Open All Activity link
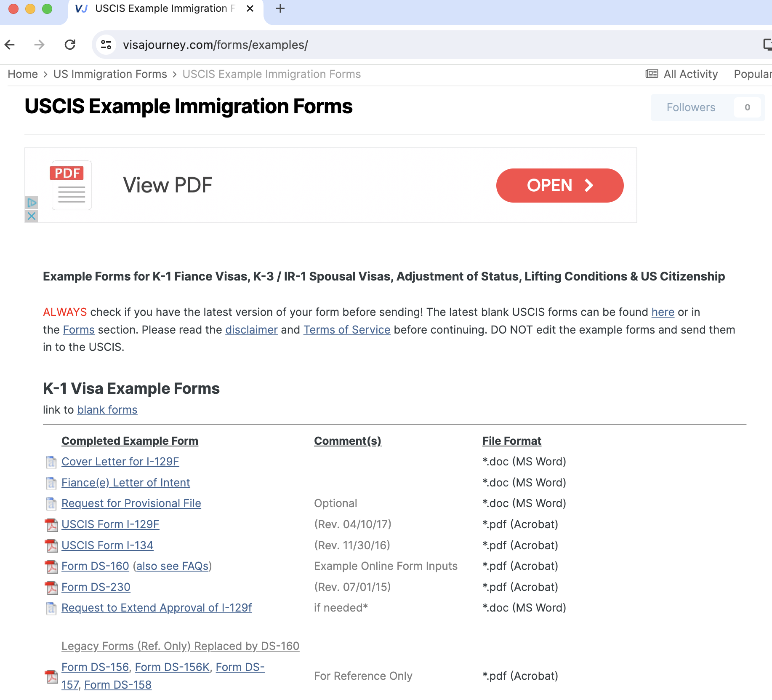 [x=690, y=74]
